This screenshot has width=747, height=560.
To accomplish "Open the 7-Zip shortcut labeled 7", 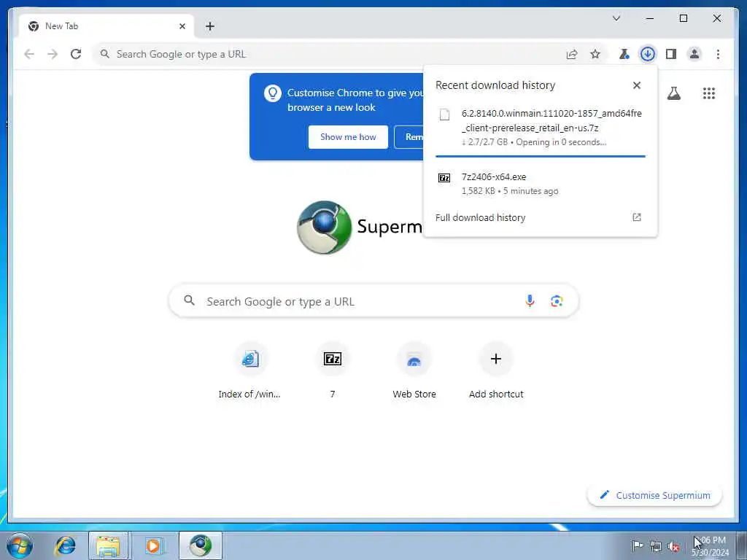I will (x=332, y=370).
